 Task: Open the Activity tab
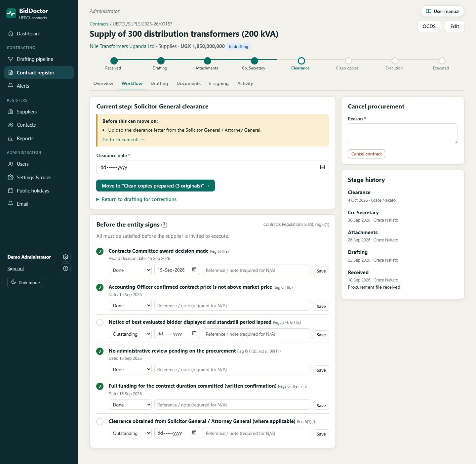pos(245,83)
